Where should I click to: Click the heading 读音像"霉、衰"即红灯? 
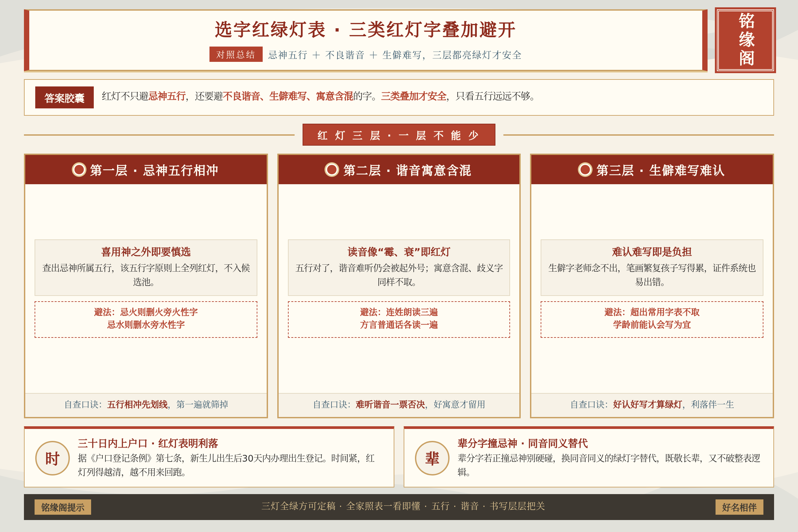click(399, 252)
